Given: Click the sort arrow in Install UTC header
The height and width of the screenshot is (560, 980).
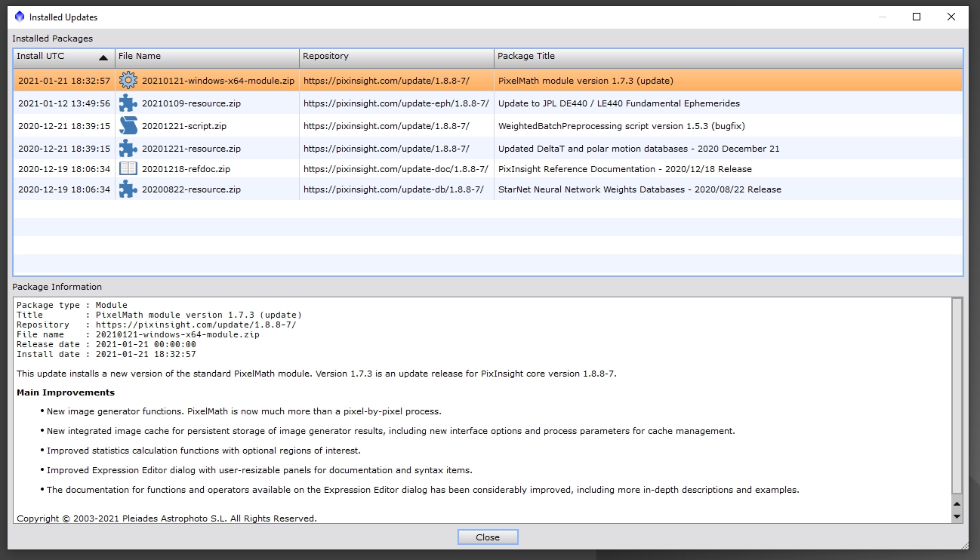Looking at the screenshot, I should (x=103, y=58).
